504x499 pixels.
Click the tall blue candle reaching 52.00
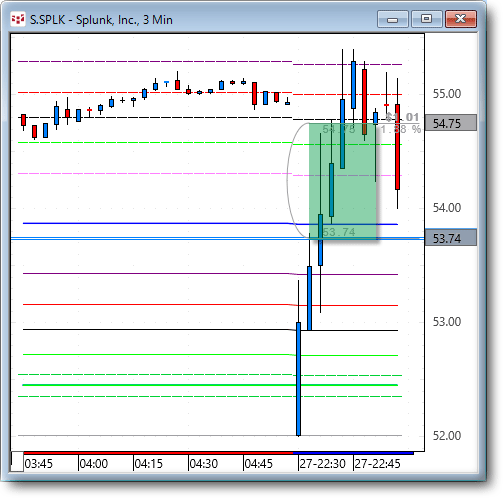[x=299, y=379]
